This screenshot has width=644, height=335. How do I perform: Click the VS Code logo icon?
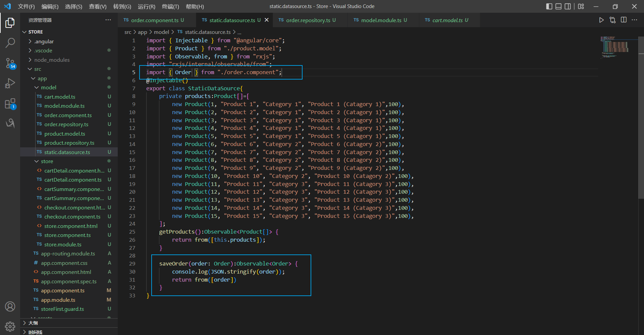coord(7,6)
